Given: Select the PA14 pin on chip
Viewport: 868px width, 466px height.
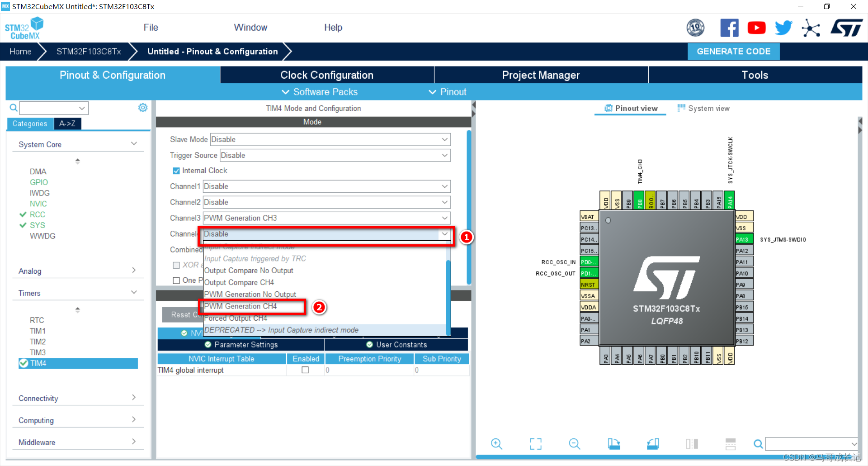Looking at the screenshot, I should click(x=730, y=200).
